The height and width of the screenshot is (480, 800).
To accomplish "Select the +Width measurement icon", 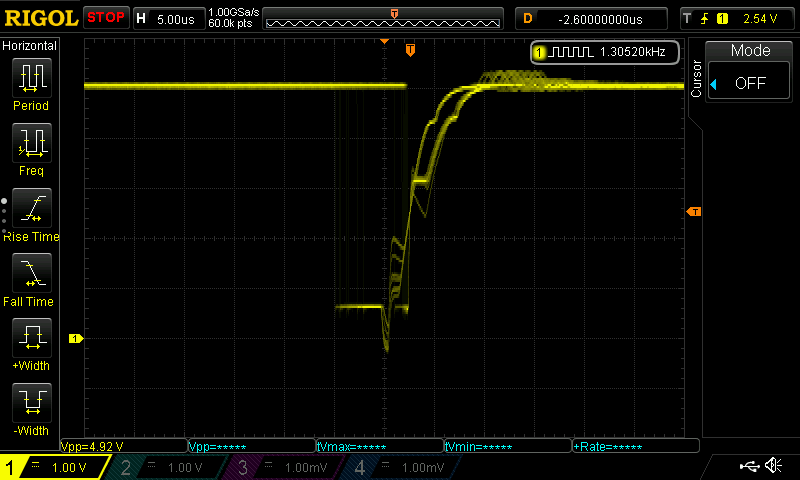I will 32,337.
